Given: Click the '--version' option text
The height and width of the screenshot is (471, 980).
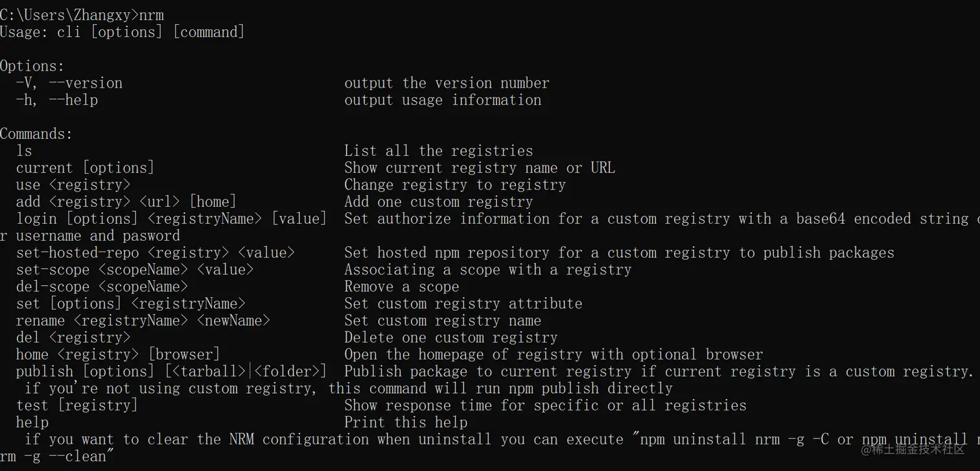Looking at the screenshot, I should tap(86, 83).
